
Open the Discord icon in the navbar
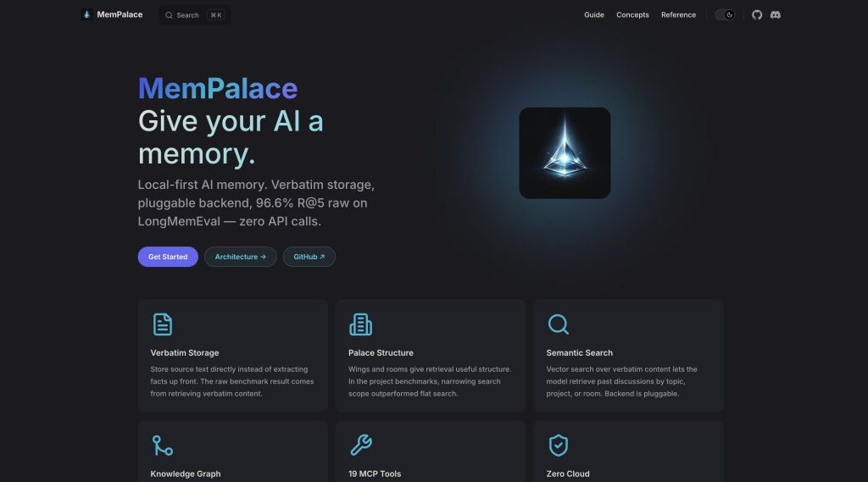(775, 15)
